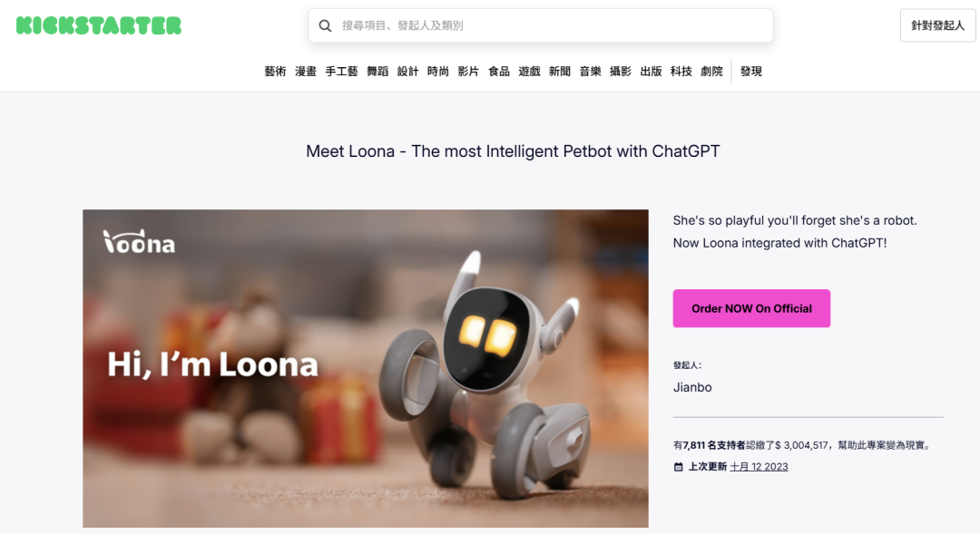Open the 音樂 category
The height and width of the screenshot is (534, 980).
pyautogui.click(x=590, y=72)
